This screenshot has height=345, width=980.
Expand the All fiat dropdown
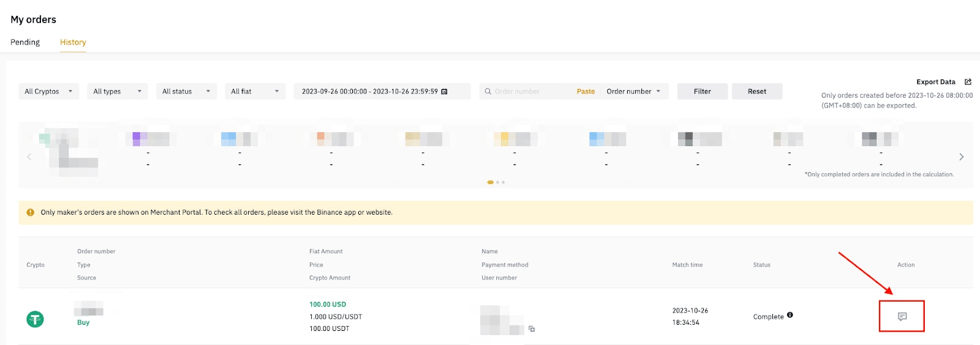pos(255,92)
